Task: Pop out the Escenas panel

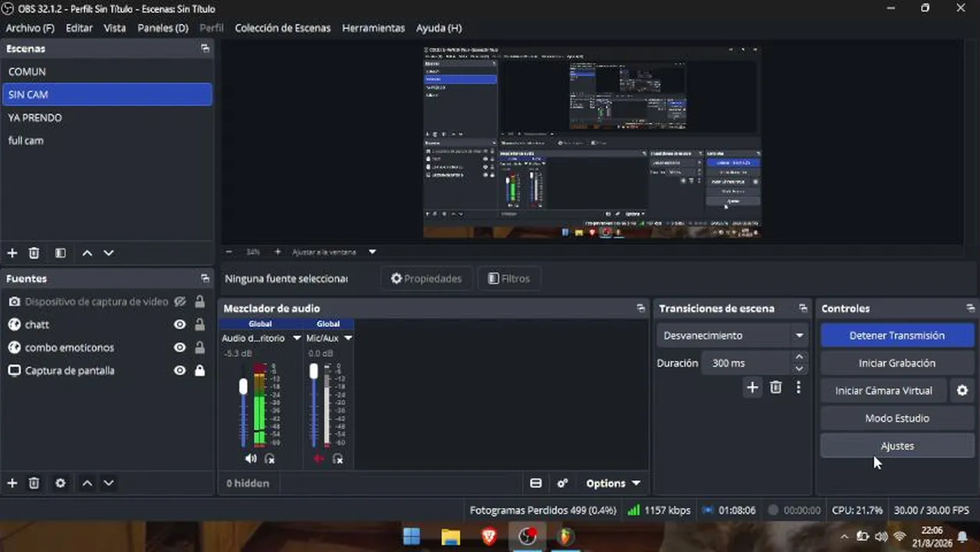Action: (205, 48)
